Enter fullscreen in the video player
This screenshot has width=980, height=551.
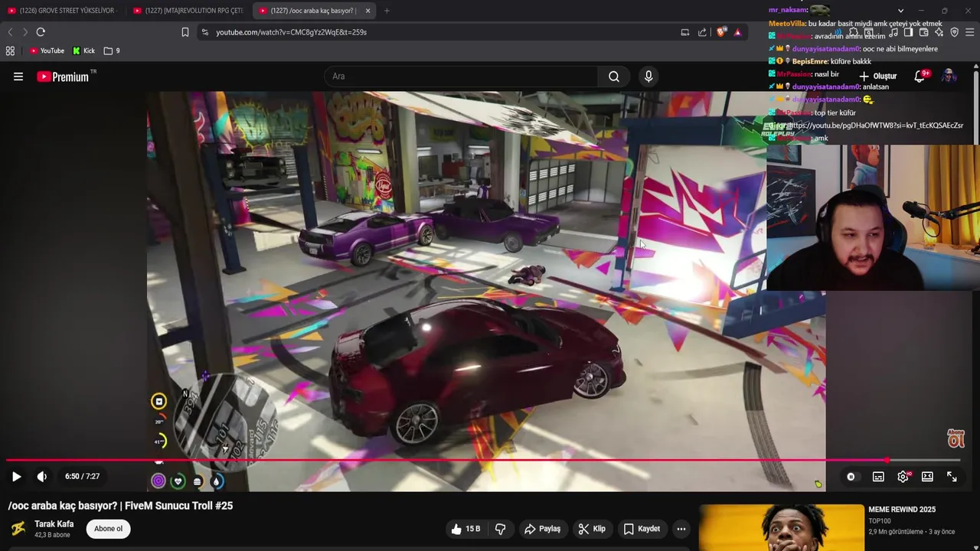pyautogui.click(x=952, y=477)
